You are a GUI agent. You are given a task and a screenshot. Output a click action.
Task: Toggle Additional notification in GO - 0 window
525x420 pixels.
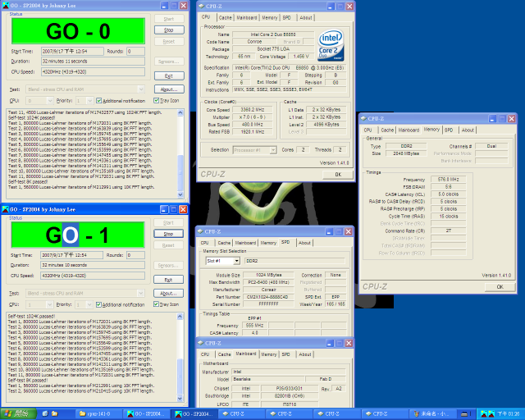pos(98,100)
